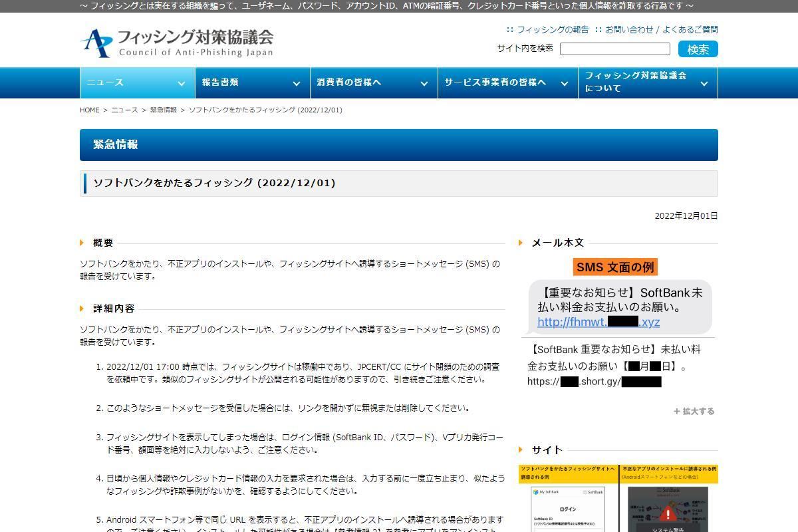Click the SMS example image

click(x=618, y=325)
